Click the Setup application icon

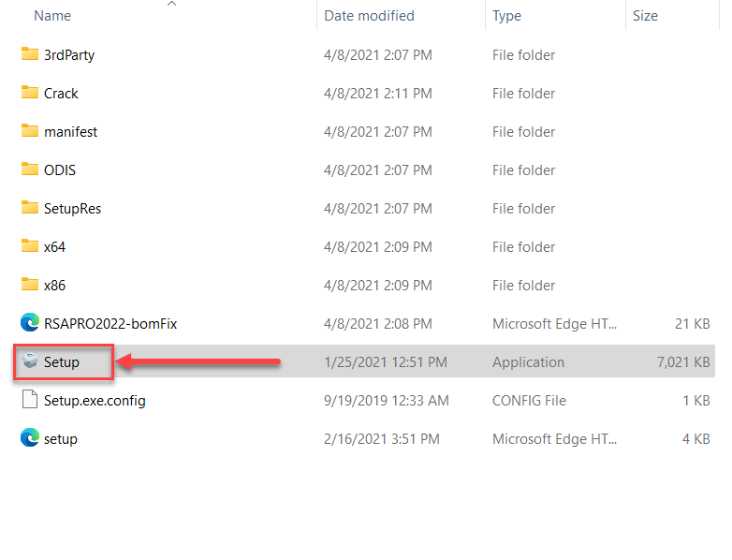(x=29, y=361)
